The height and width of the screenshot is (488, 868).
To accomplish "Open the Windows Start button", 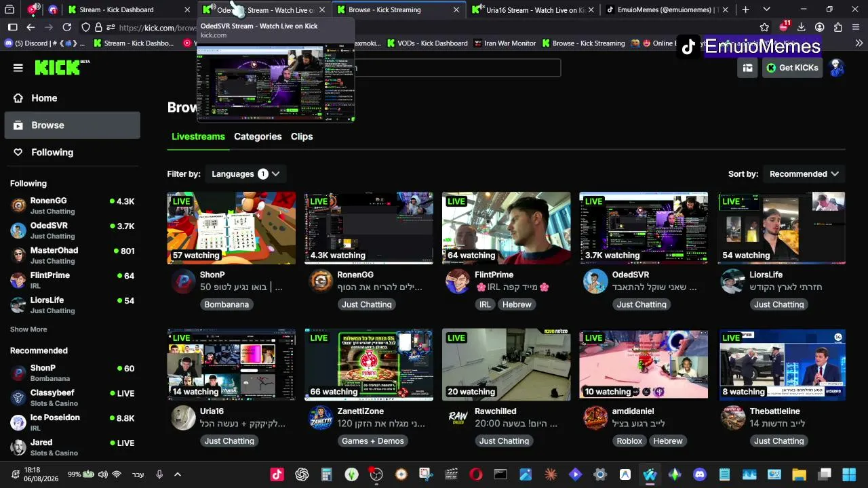I will 848,474.
